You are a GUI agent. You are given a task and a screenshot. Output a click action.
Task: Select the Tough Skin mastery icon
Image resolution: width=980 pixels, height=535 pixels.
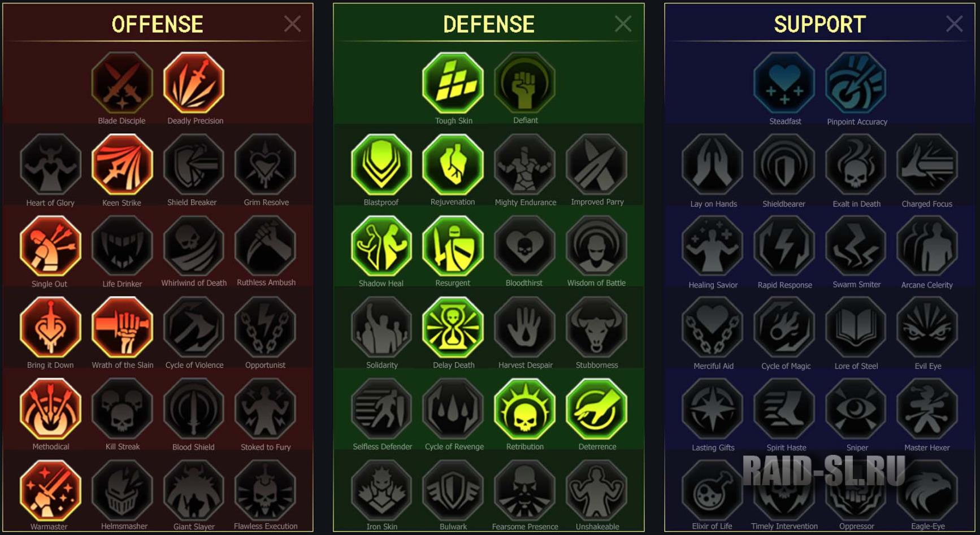click(453, 83)
